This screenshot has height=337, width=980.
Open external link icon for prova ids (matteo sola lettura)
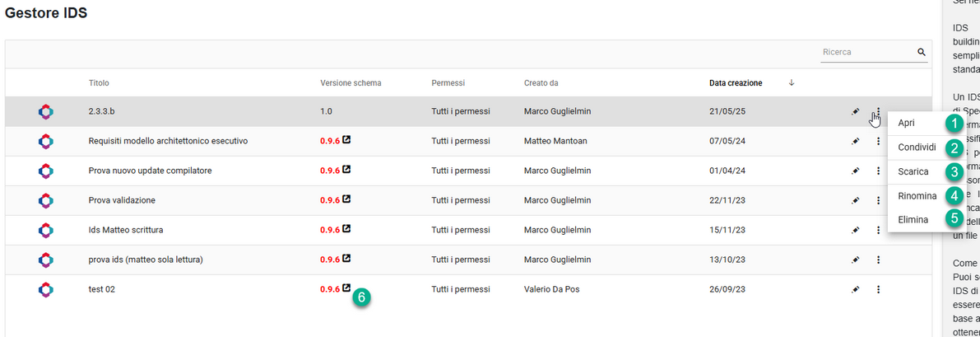tap(346, 259)
